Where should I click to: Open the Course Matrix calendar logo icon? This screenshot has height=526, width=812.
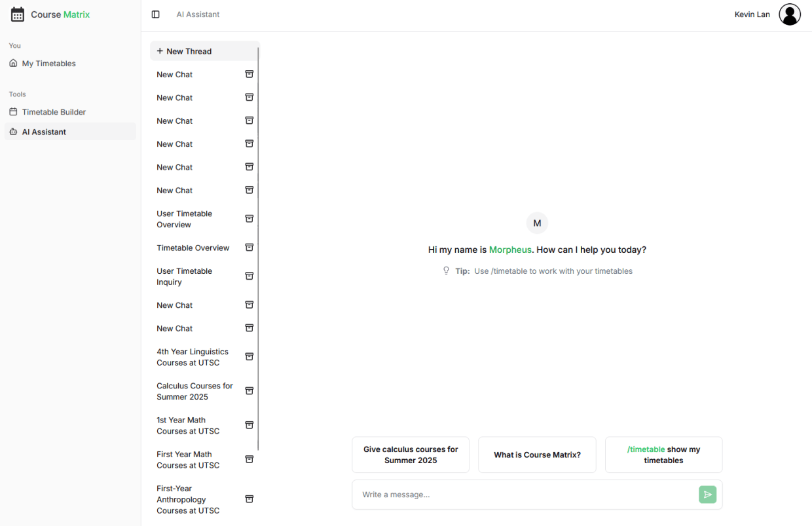pos(17,14)
